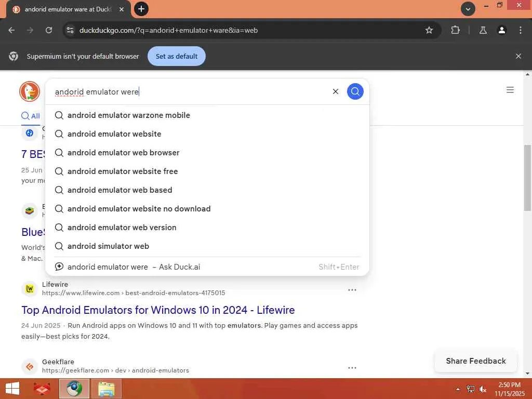Select the All results tab

31,116
